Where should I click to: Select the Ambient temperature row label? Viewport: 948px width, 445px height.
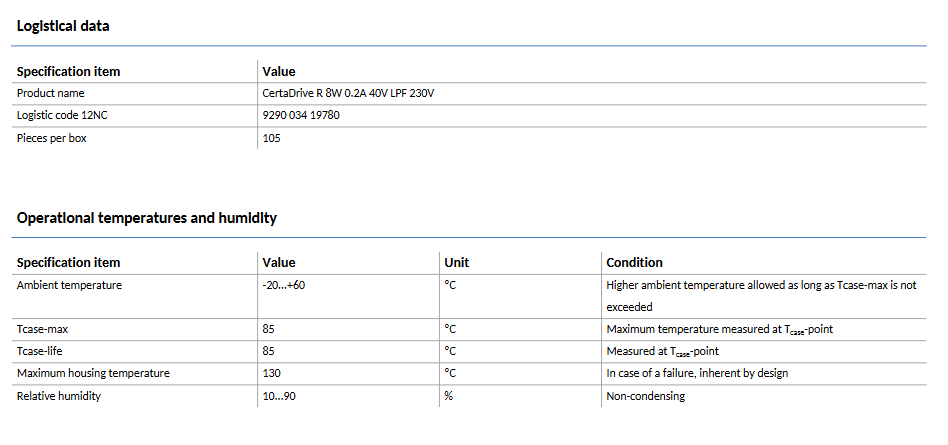coord(69,285)
